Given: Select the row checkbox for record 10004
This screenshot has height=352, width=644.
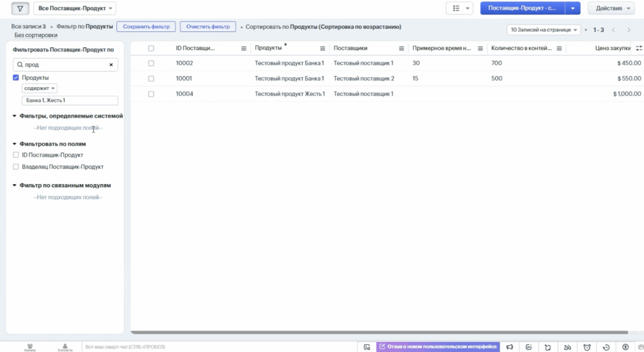Looking at the screenshot, I should pos(151,94).
